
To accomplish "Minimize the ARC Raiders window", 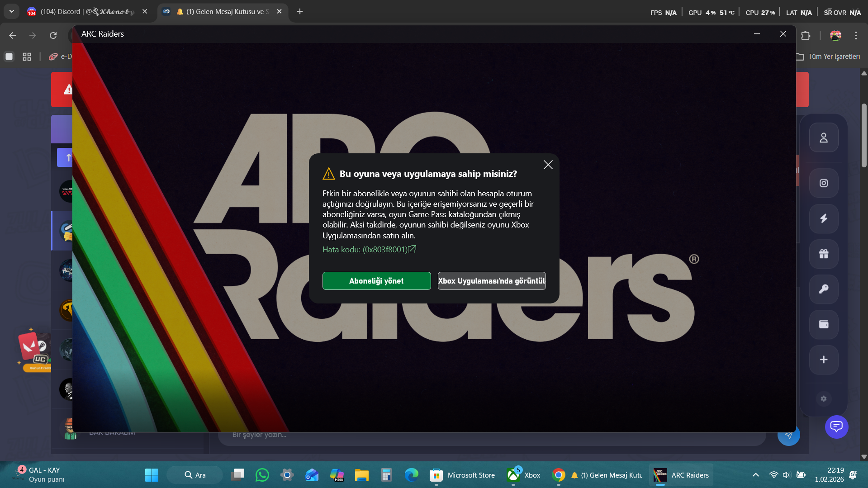I will tap(757, 34).
